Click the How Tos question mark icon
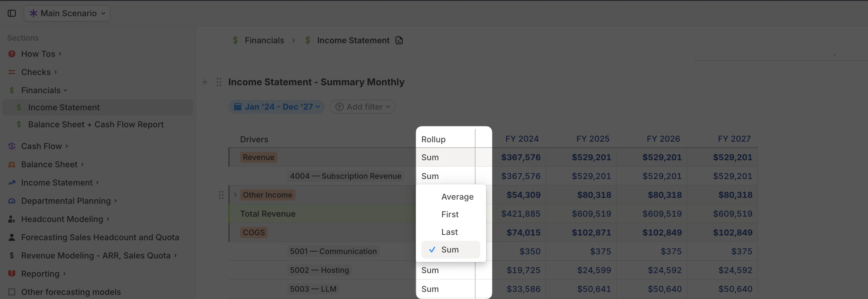 11,54
